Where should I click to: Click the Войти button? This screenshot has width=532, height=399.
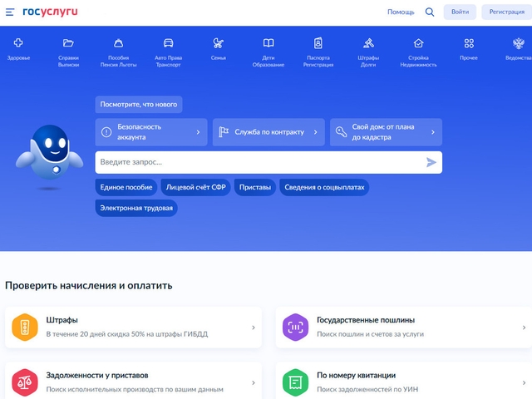(460, 12)
